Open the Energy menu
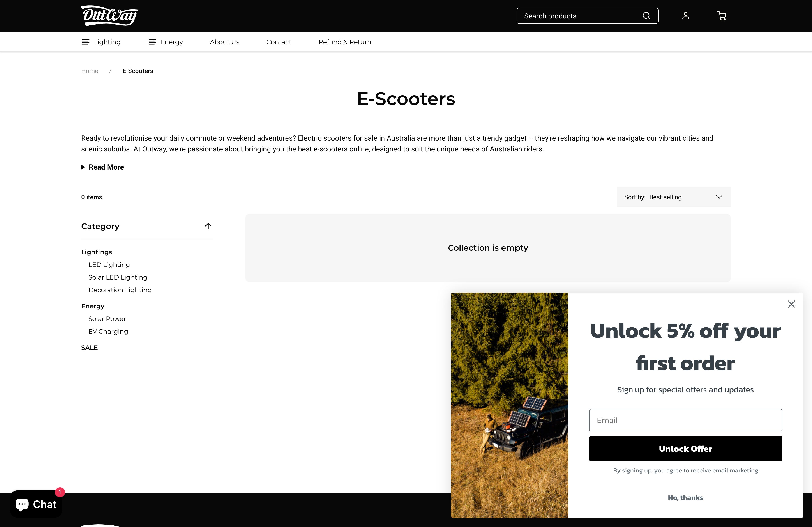 (166, 42)
